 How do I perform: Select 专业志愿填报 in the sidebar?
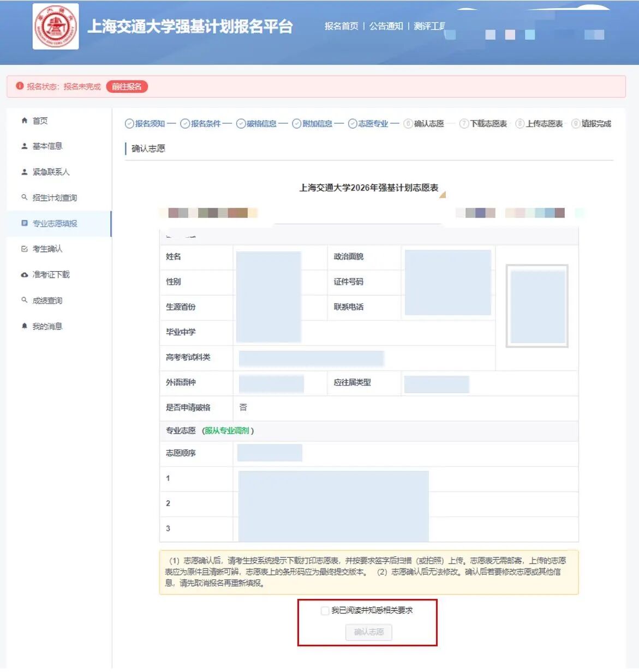point(55,224)
